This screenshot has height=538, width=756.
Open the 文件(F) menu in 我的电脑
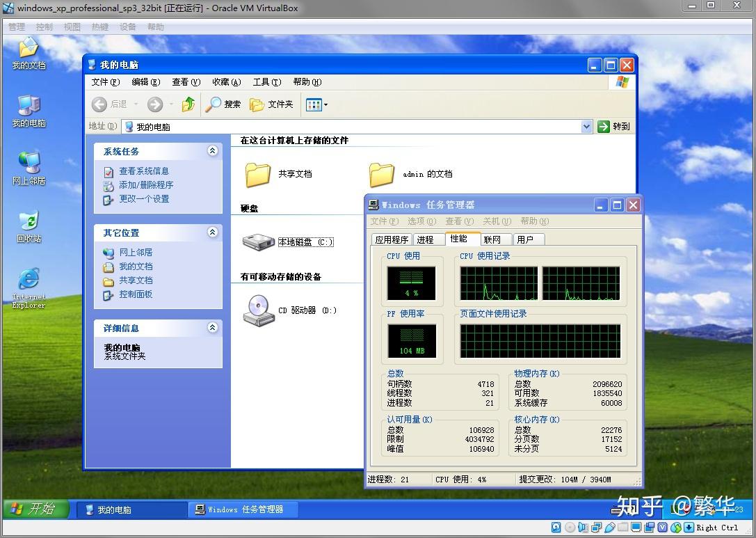click(106, 82)
